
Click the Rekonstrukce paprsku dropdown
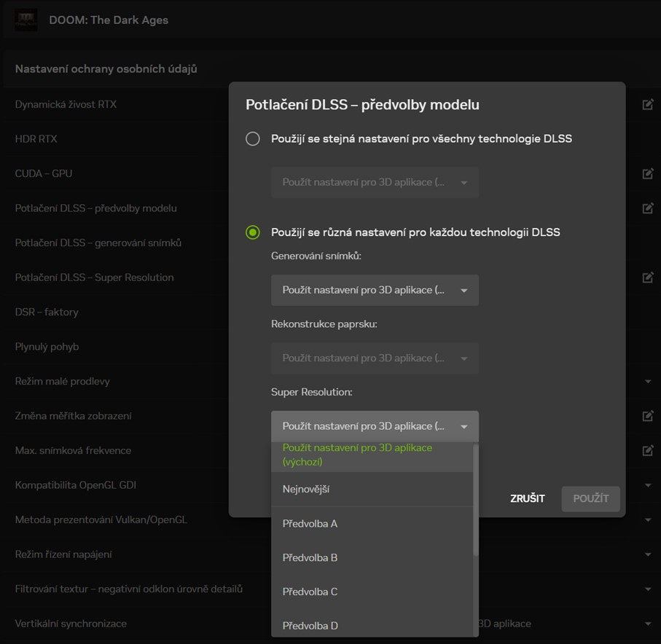pyautogui.click(x=375, y=358)
